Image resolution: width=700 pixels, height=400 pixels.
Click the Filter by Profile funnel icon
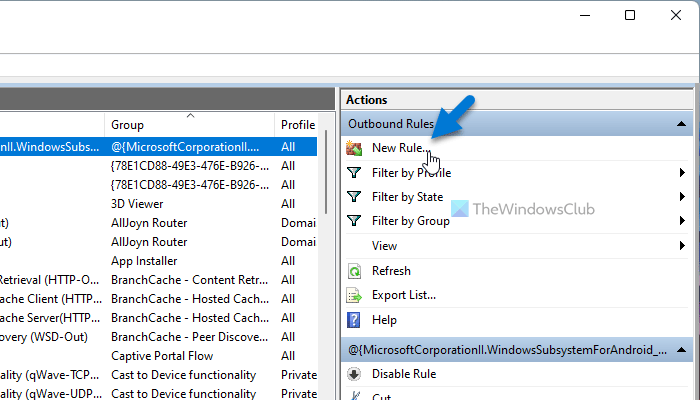tap(354, 173)
